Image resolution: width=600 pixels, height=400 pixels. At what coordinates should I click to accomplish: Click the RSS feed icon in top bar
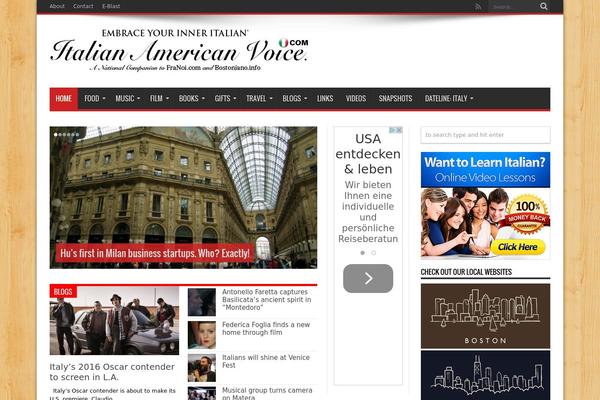pos(478,7)
